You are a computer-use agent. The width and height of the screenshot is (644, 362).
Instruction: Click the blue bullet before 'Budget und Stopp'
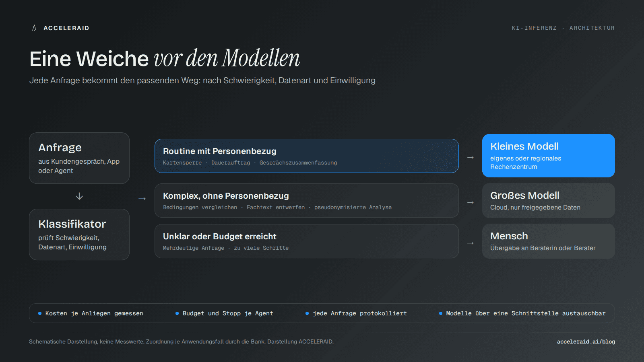pos(177,313)
